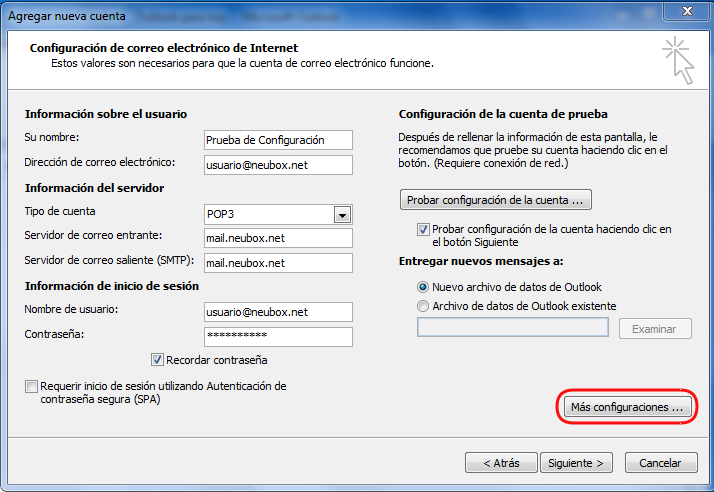Click 'Configuración de la cuenta de prueba' heading
This screenshot has width=714, height=492.
503,114
